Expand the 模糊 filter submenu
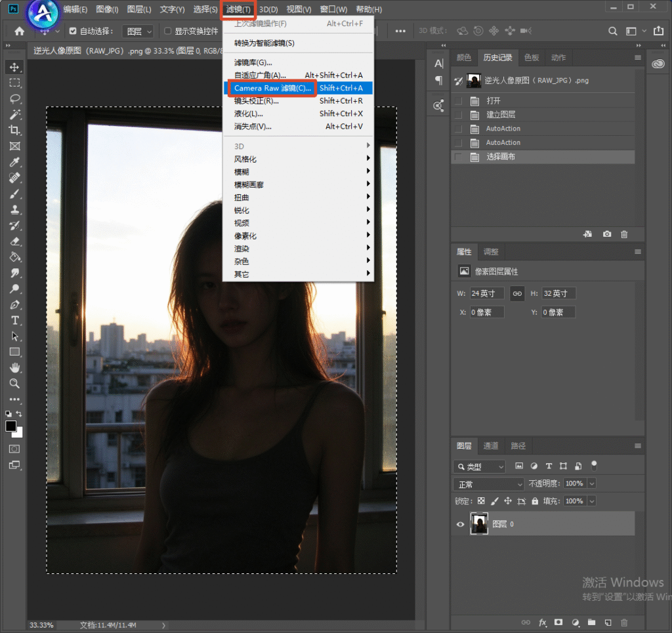 (299, 172)
